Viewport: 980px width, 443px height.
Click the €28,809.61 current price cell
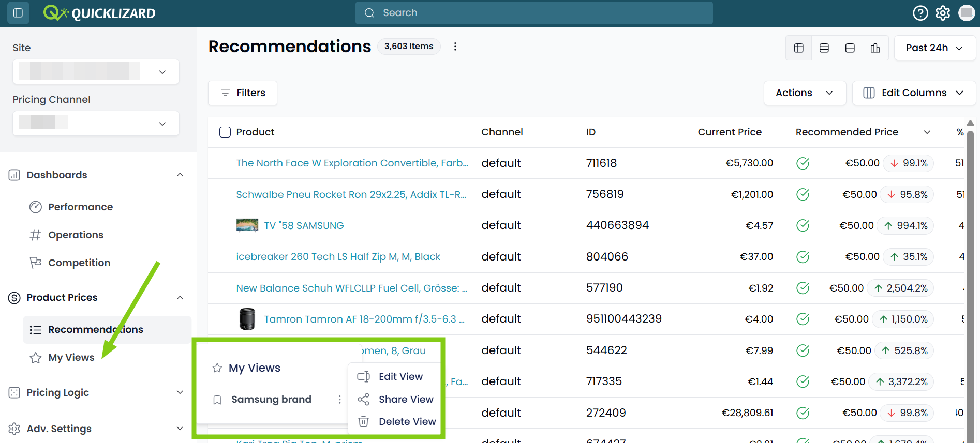(x=747, y=413)
